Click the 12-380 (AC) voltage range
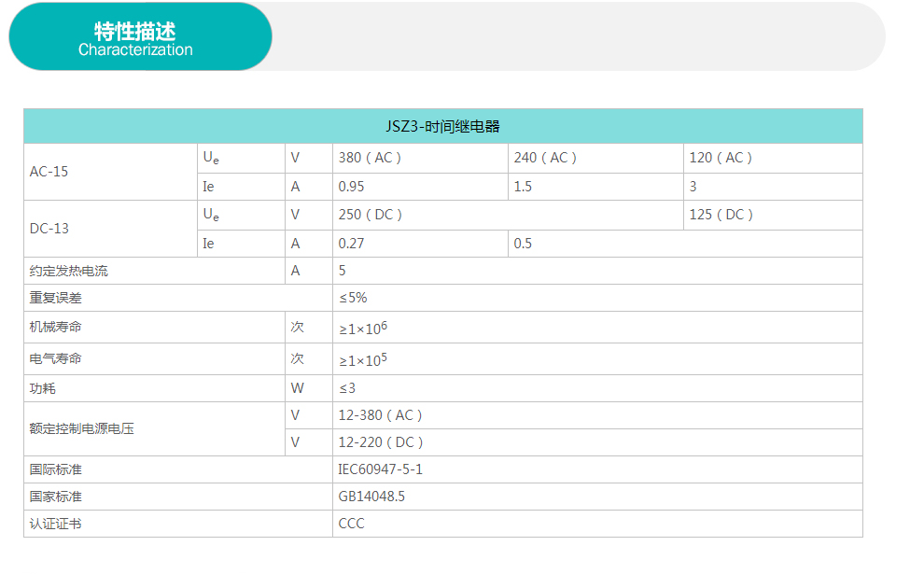Screen dimensions: 924x574 [380, 415]
